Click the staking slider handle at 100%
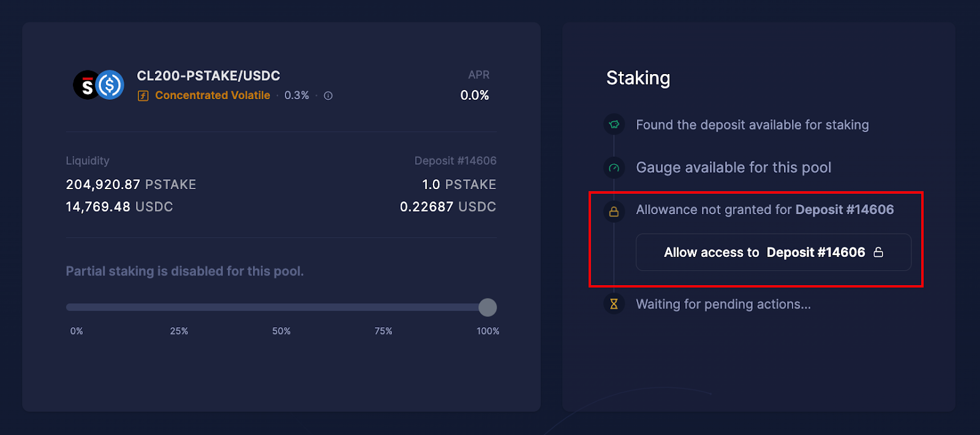Viewport: 980px width, 435px height. pos(488,307)
